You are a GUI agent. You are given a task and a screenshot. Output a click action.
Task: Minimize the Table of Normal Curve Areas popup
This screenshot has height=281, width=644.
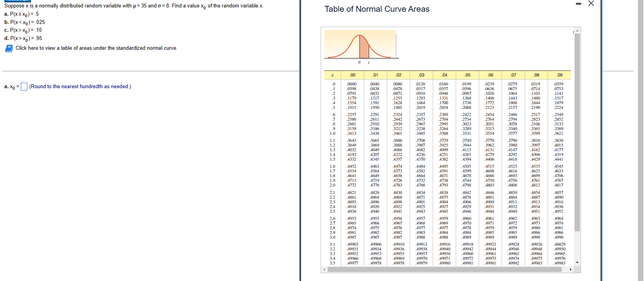pyautogui.click(x=578, y=4)
